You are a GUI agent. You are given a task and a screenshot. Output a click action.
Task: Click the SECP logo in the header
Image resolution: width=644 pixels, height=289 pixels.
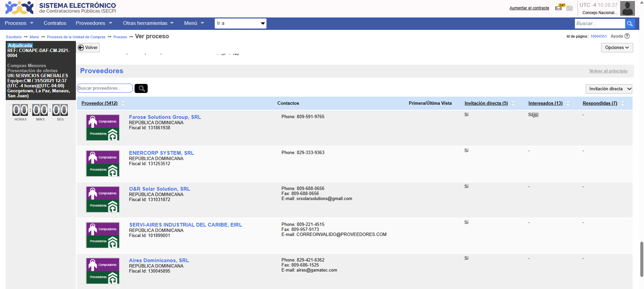coord(19,8)
